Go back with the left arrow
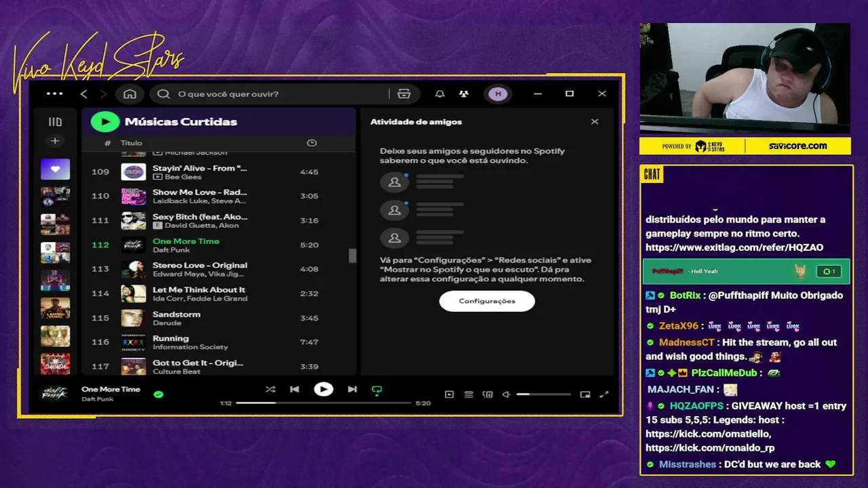The height and width of the screenshot is (488, 868). pos(84,94)
